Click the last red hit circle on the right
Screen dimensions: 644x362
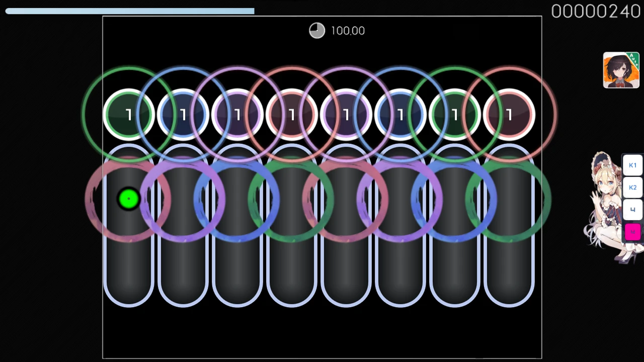tap(509, 115)
